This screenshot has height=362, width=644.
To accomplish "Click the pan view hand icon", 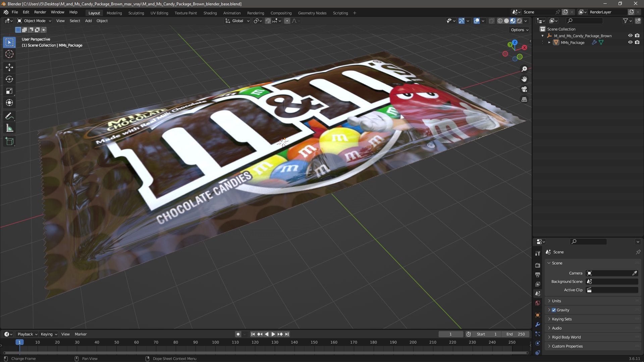I will [524, 79].
